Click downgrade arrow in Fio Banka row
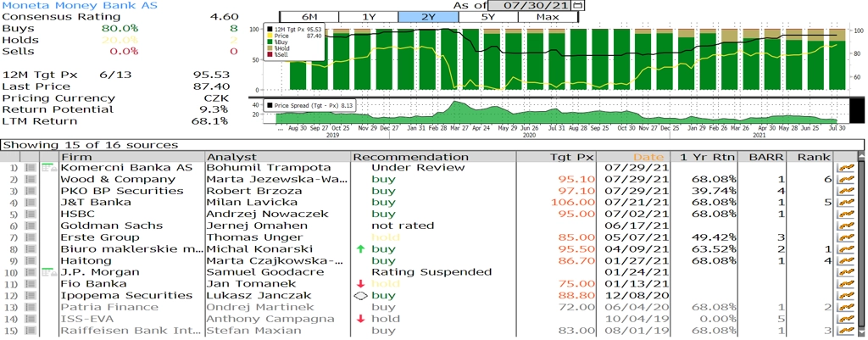The image size is (868, 340). coord(361,284)
